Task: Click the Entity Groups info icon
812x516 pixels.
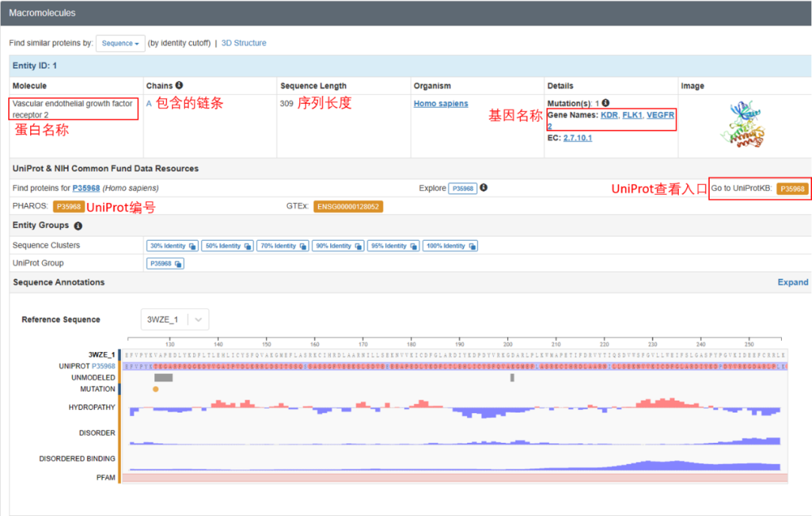Action: tap(78, 226)
